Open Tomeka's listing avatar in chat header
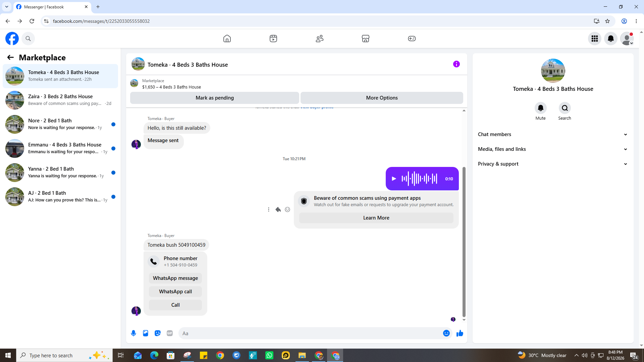This screenshot has width=644, height=362. pos(138,64)
